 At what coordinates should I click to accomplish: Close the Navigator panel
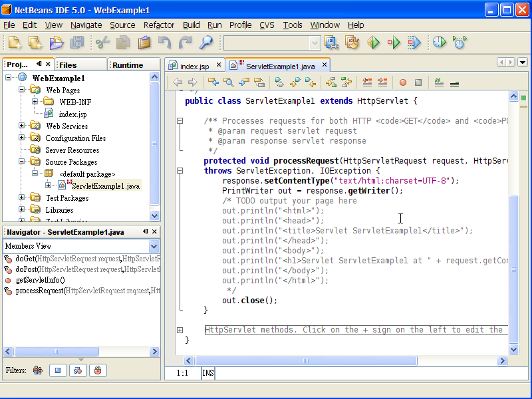[x=154, y=231]
